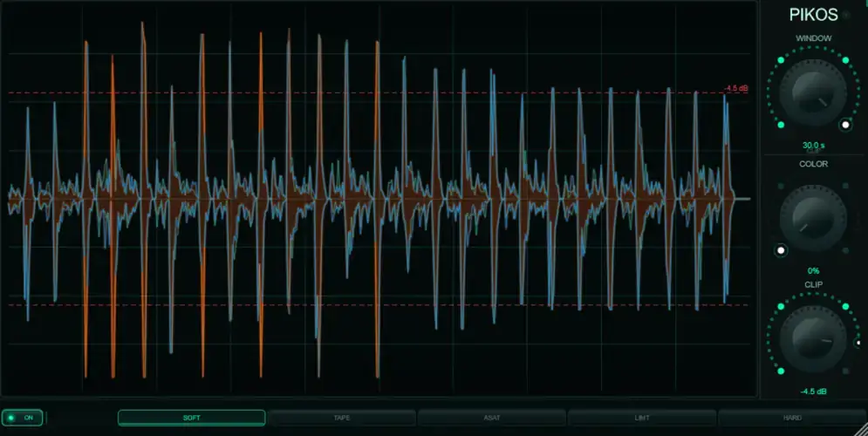Click the PIKOS plugin title
Viewport: 868px width, 436px height.
[x=813, y=15]
